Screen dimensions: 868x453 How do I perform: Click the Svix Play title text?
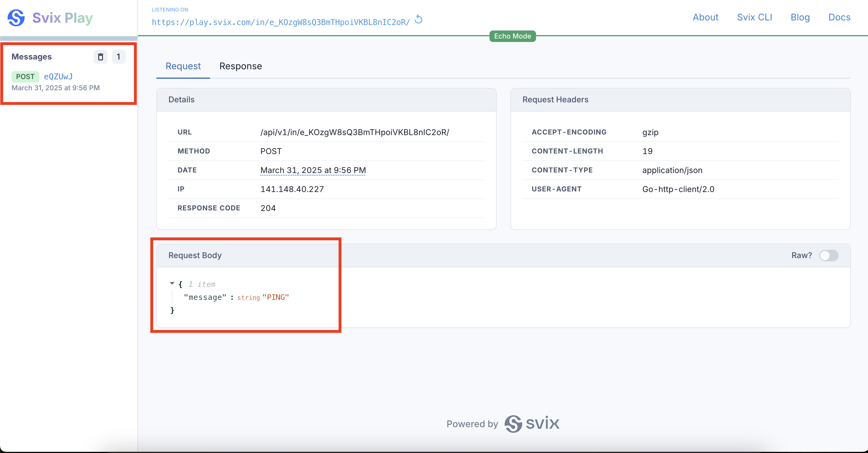click(62, 18)
